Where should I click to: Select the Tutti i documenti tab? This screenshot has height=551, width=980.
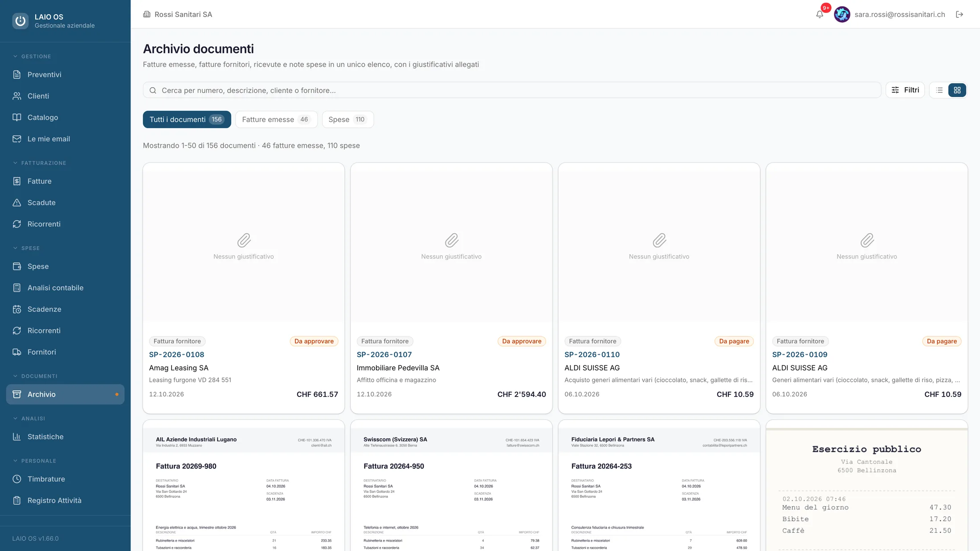(187, 119)
